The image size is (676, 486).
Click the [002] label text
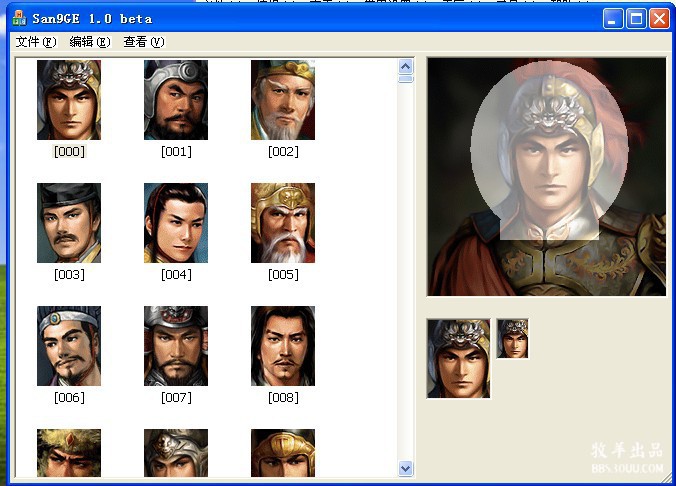pos(283,152)
